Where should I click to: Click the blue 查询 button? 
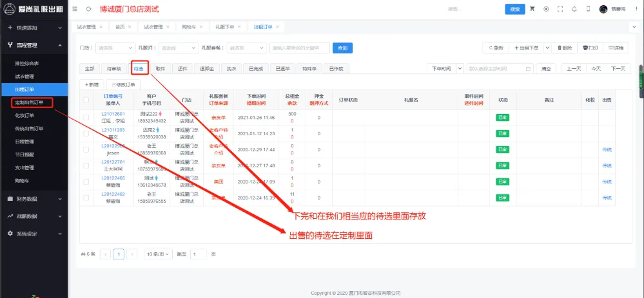pyautogui.click(x=342, y=48)
